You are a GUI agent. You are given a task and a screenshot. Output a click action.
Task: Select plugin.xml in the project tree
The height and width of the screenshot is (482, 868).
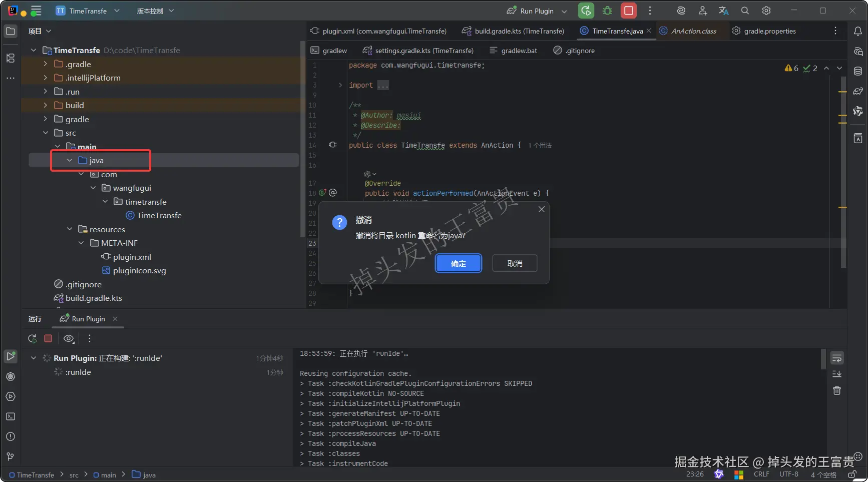[132, 257]
